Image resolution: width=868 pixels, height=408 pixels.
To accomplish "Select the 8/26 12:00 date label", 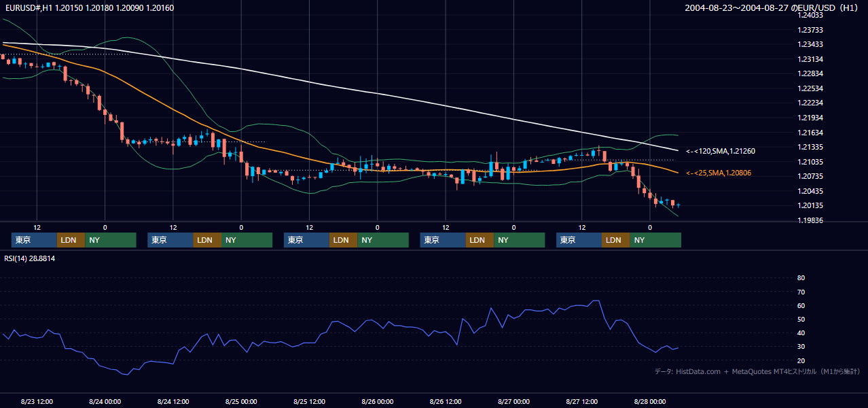I will click(446, 402).
